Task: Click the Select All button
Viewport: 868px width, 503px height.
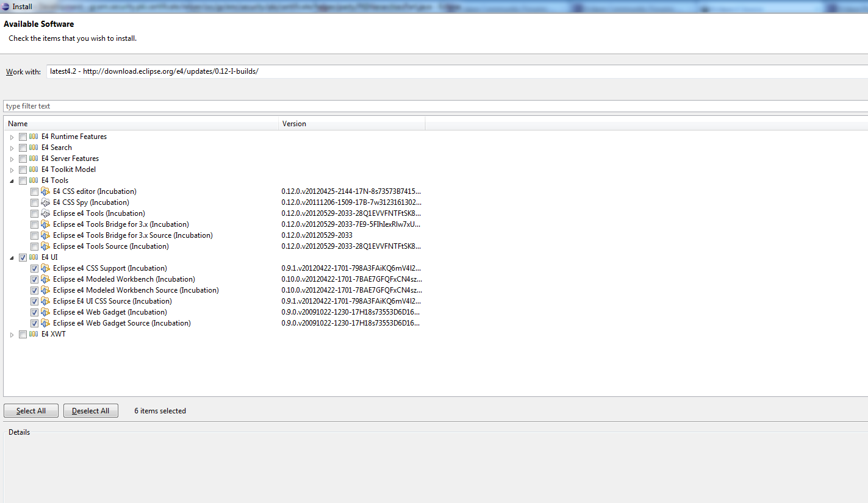Action: coord(31,411)
